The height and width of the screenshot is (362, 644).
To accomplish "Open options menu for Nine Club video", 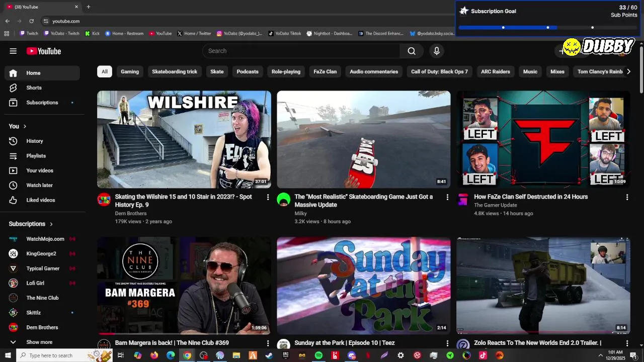I will pyautogui.click(x=268, y=343).
